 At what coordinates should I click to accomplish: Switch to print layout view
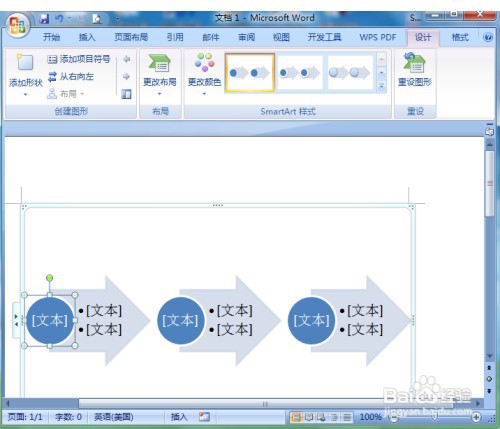coord(296,417)
